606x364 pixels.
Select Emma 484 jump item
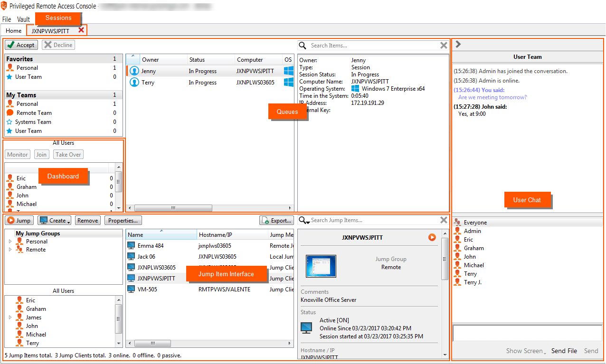[x=210, y=246]
